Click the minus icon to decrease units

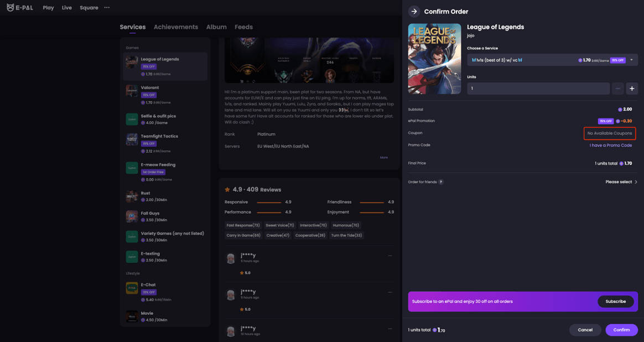pyautogui.click(x=617, y=89)
